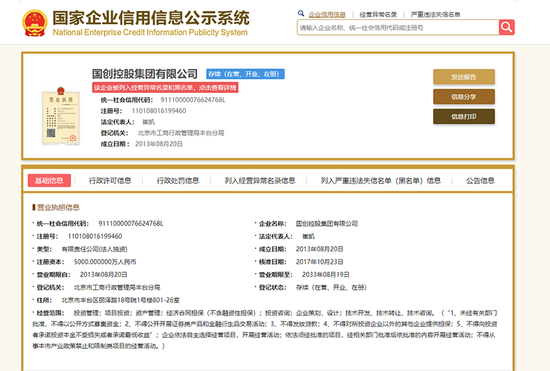550x371 pixels.
Task: Click the company title 国创控股集团有限公司
Action: point(145,74)
